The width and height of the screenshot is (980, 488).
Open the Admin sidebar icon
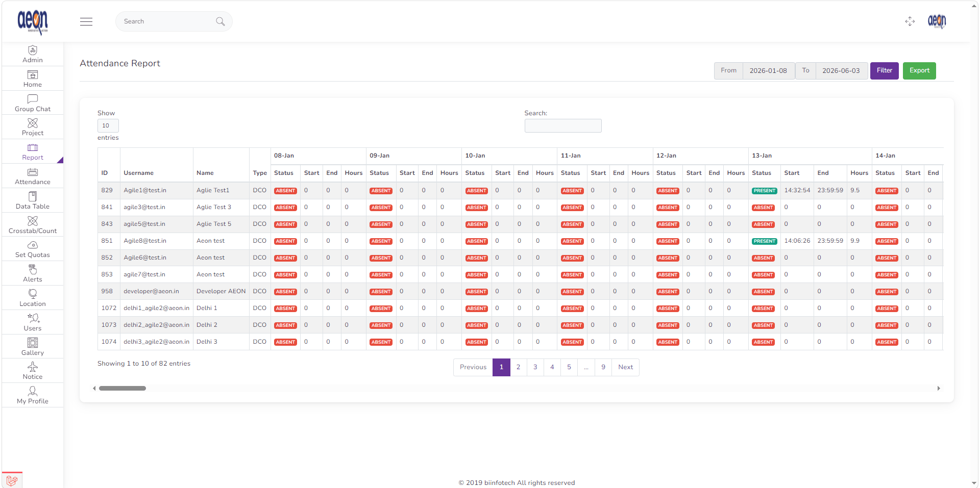33,50
